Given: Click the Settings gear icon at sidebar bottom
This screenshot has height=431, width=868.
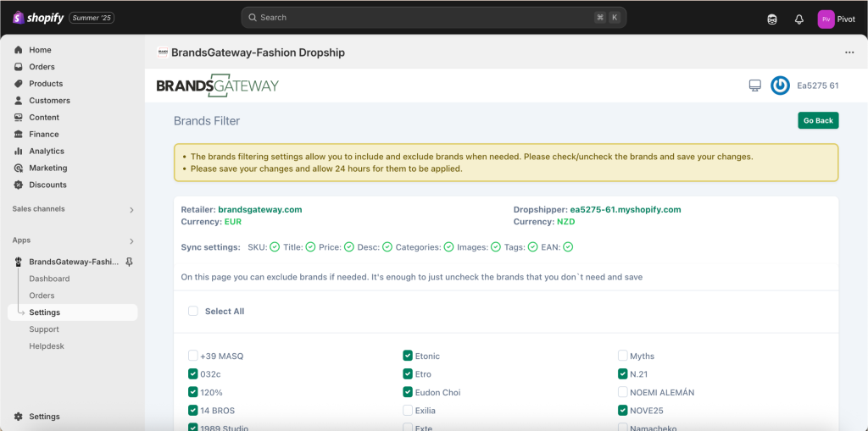Looking at the screenshot, I should (19, 417).
